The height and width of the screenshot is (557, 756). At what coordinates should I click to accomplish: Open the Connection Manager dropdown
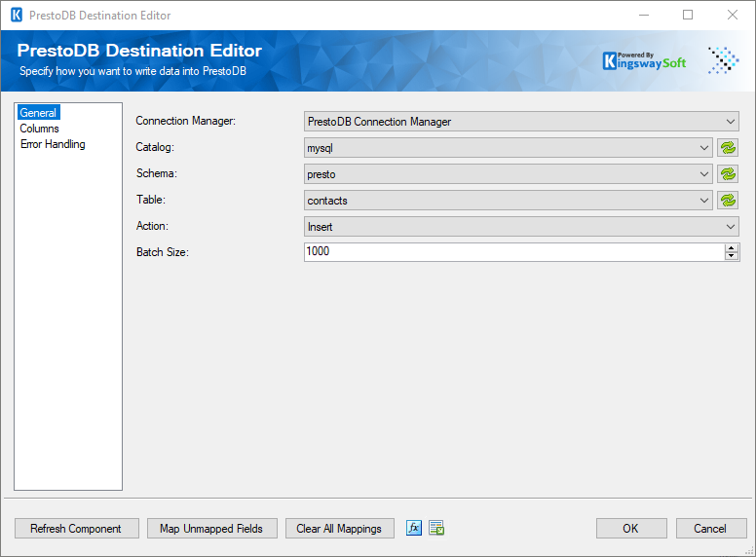[521, 122]
